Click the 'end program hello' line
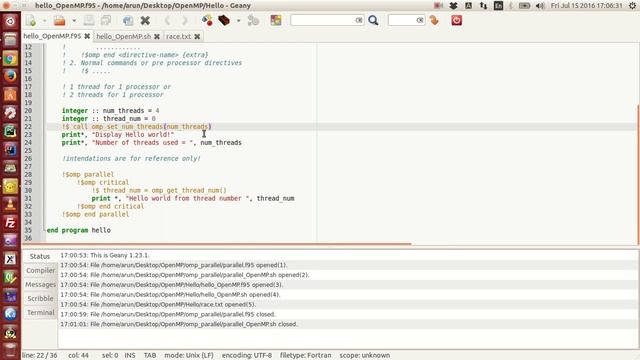The width and height of the screenshot is (640, 360). point(78,230)
